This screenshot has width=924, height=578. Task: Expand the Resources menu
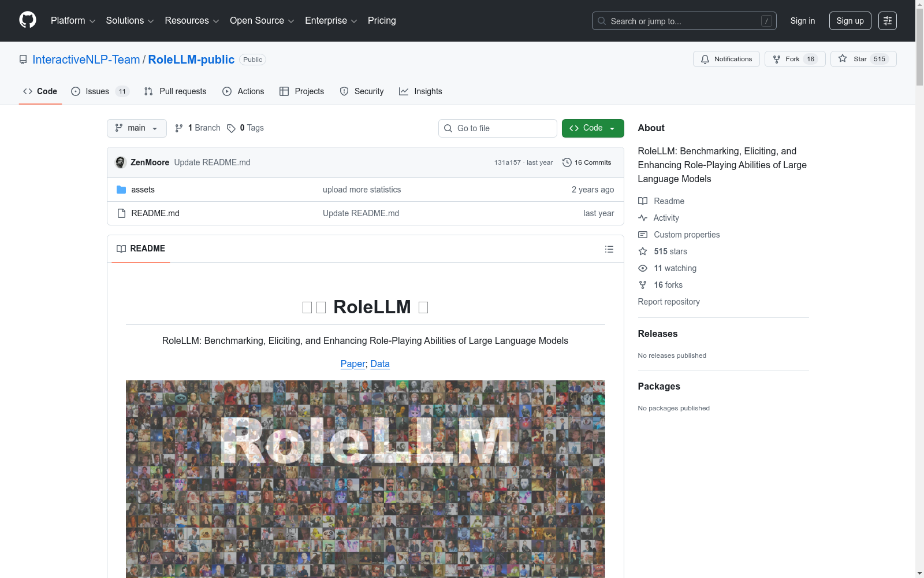pyautogui.click(x=192, y=21)
